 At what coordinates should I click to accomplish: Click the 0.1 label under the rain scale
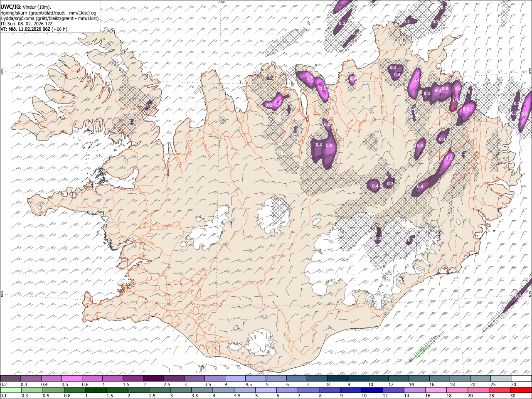tap(3, 396)
